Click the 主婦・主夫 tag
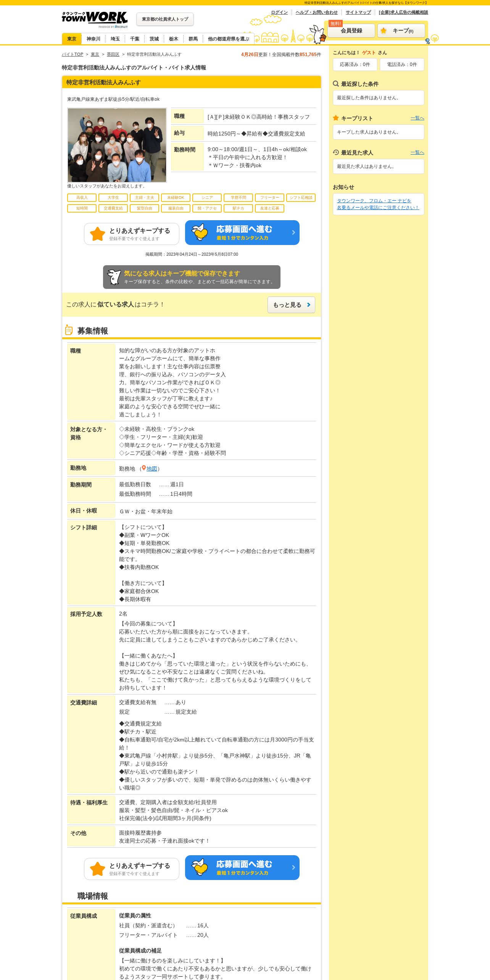Image resolution: width=490 pixels, height=980 pixels. pos(144,198)
